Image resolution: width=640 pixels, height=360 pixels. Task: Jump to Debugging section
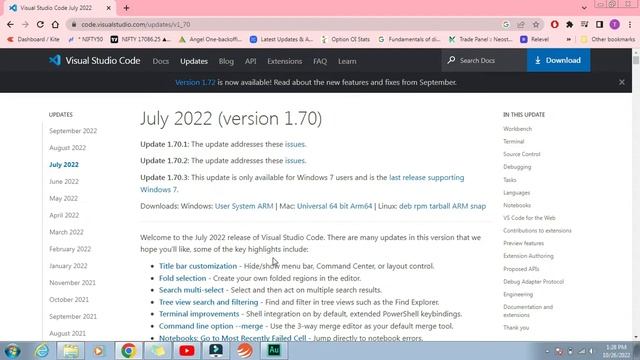pos(517,167)
